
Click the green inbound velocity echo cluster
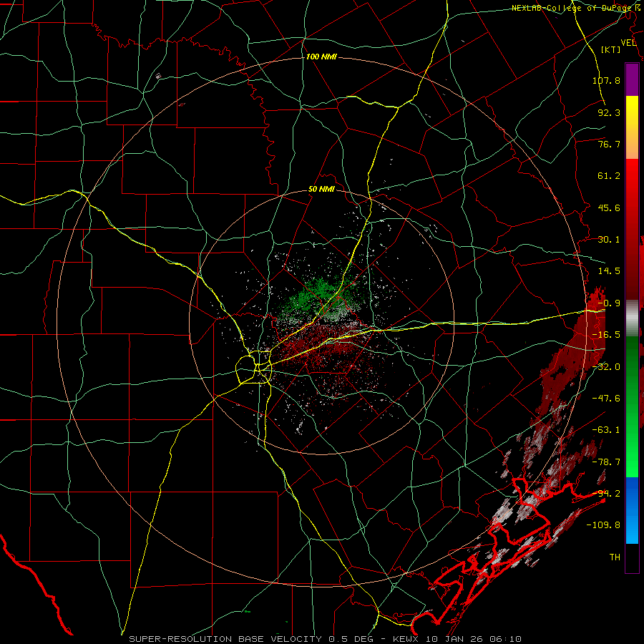318,298
